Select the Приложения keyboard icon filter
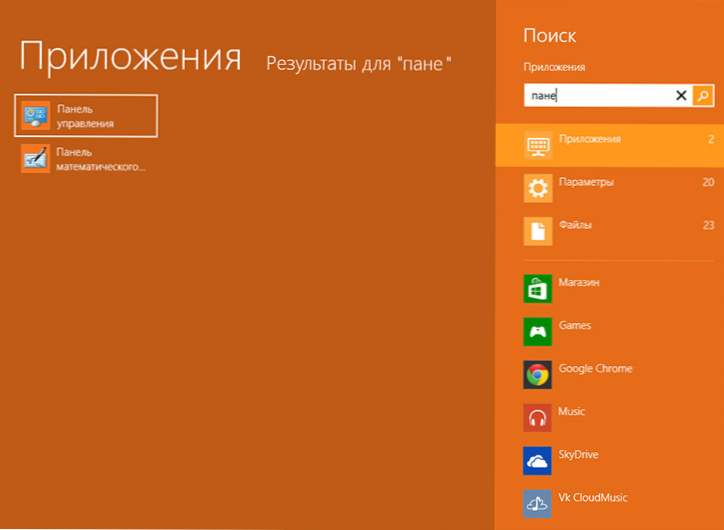724x530 pixels. click(x=538, y=145)
